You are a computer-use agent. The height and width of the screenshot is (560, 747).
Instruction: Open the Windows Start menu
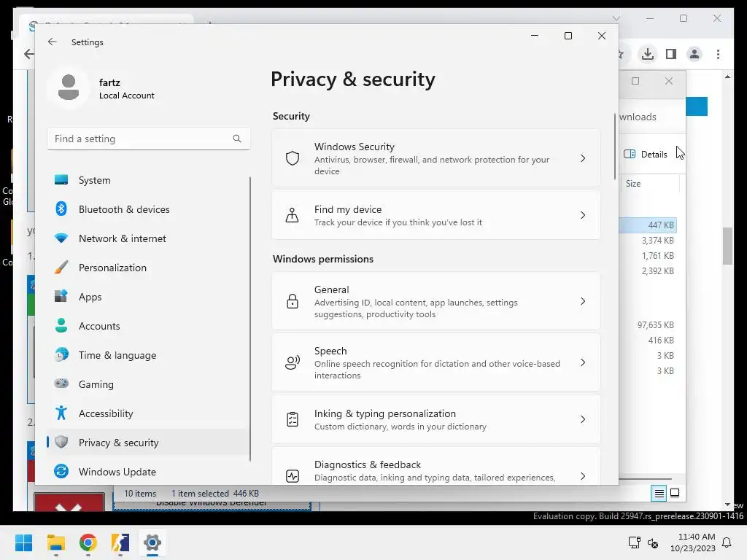tap(23, 542)
